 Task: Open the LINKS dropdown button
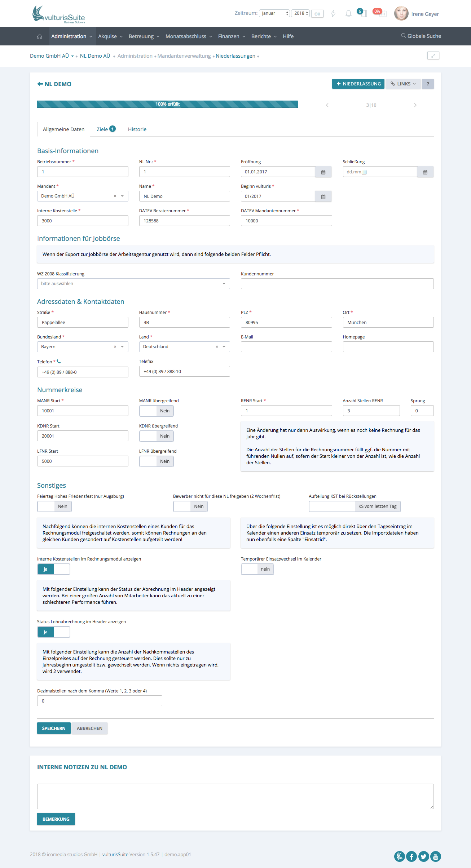pos(403,84)
